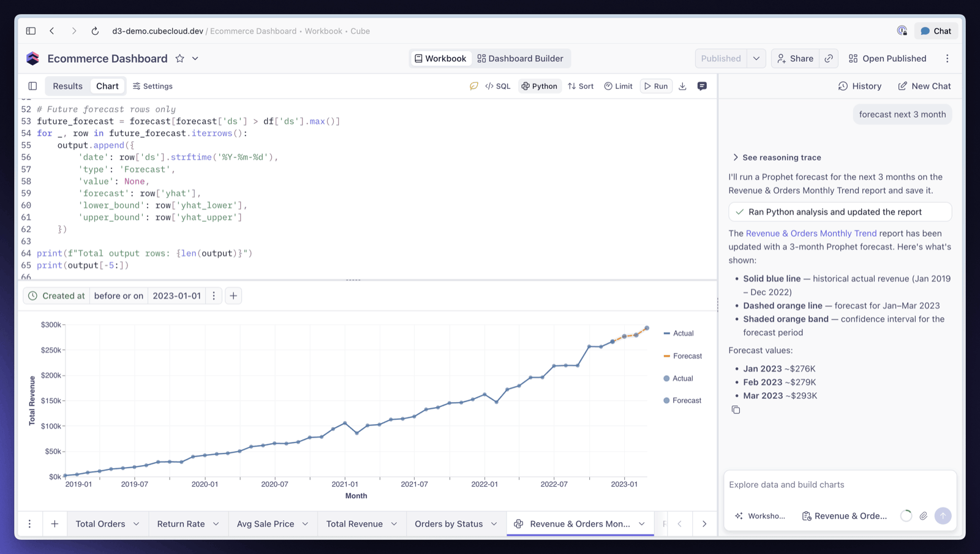The image size is (980, 554).
Task: Open the Avg Sale Price tab
Action: coord(265,524)
